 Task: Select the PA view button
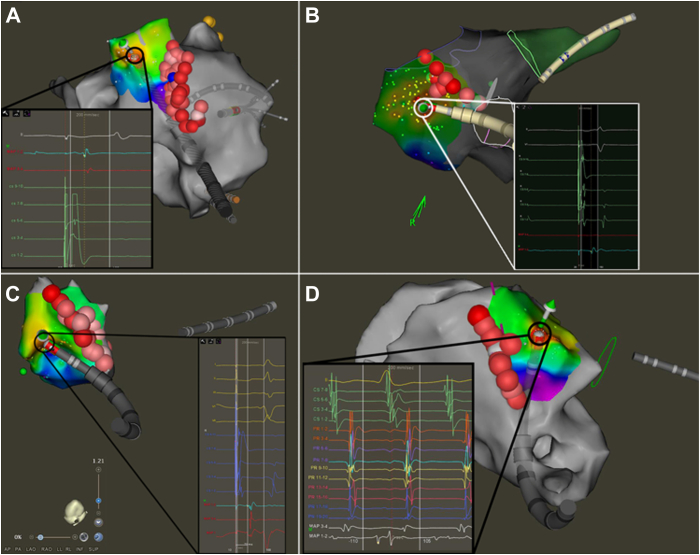coord(18,549)
